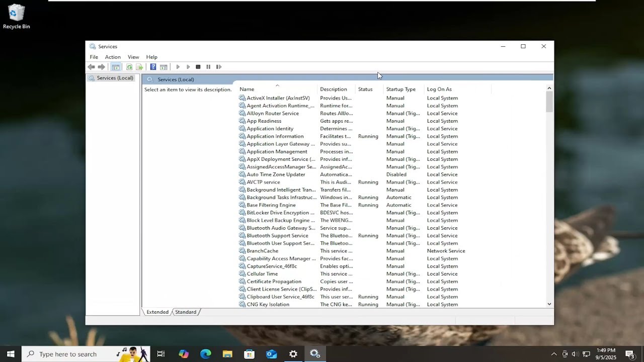This screenshot has height=362, width=644.
Task: Open the Windows Start button
Action: [x=11, y=354]
